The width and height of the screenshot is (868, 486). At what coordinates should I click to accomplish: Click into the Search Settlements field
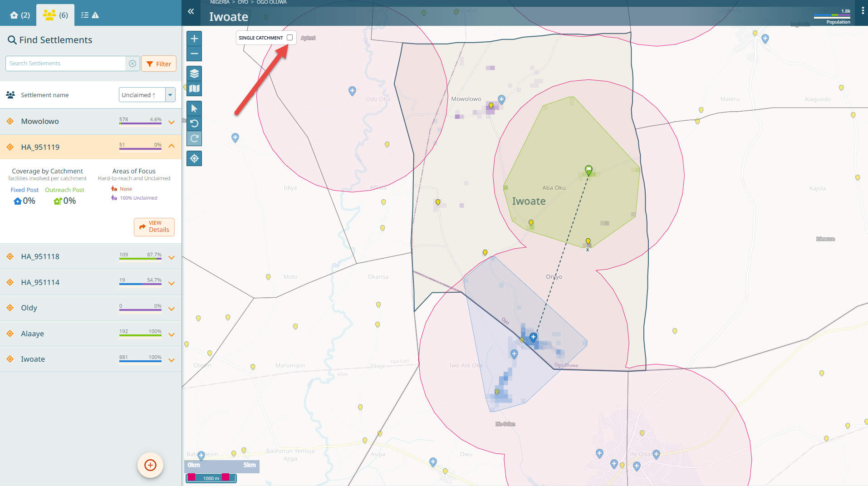[x=65, y=64]
